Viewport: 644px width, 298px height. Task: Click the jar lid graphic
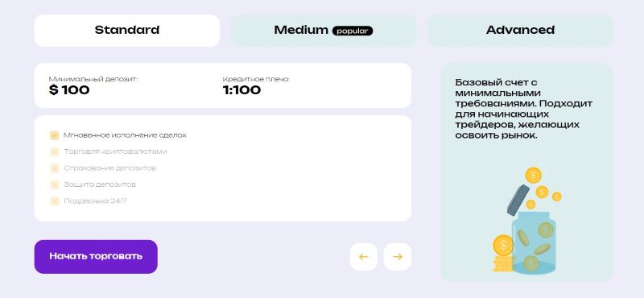pyautogui.click(x=518, y=201)
